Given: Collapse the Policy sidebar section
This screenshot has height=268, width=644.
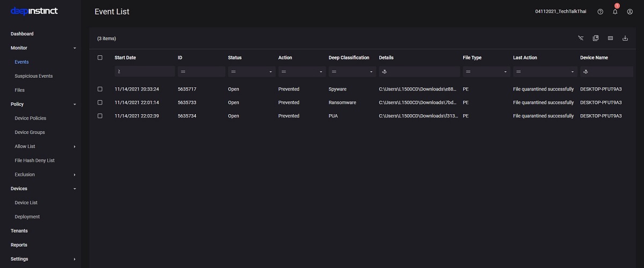Looking at the screenshot, I should coord(75,104).
